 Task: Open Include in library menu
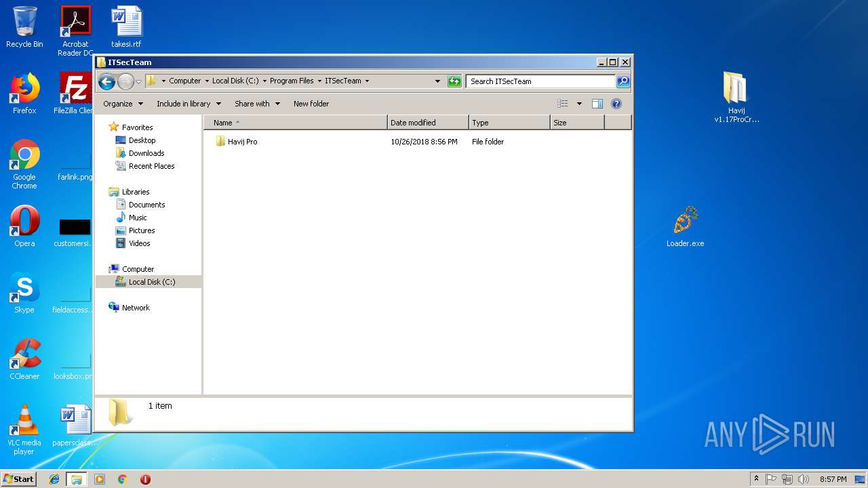pyautogui.click(x=189, y=104)
